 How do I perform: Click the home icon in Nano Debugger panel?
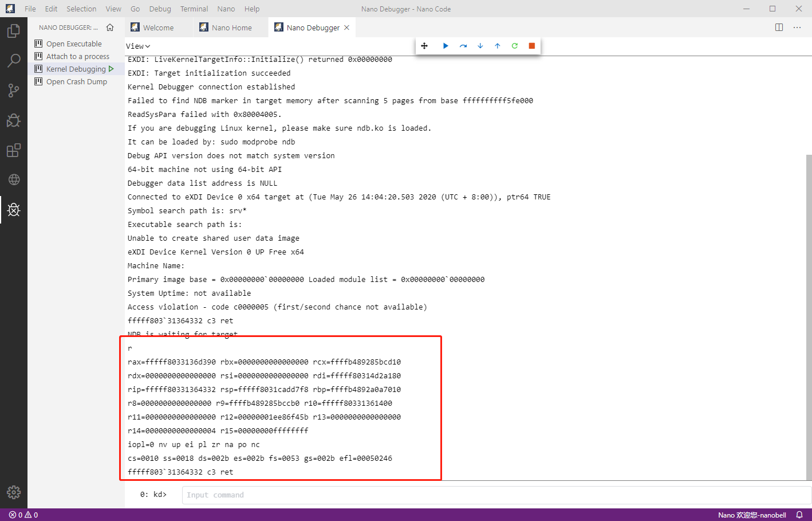(110, 28)
